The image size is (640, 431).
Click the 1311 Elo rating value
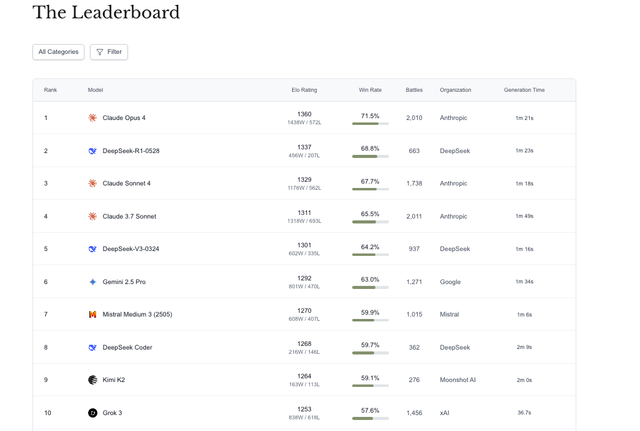304,213
